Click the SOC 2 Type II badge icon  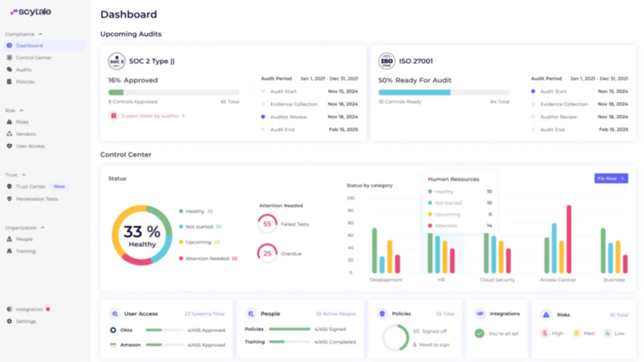click(117, 61)
